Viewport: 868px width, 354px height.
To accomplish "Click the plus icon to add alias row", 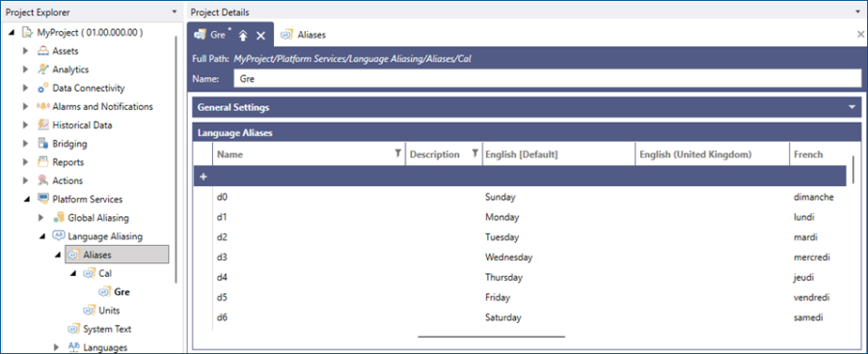I will point(203,177).
